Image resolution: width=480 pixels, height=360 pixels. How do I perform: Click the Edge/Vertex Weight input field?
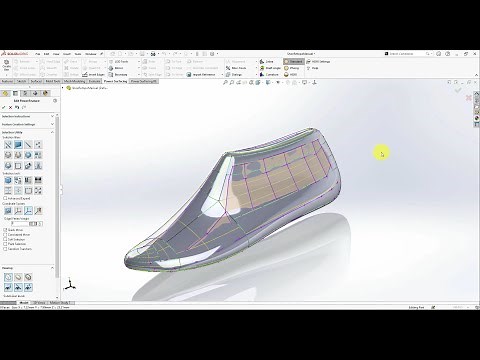coord(20,224)
